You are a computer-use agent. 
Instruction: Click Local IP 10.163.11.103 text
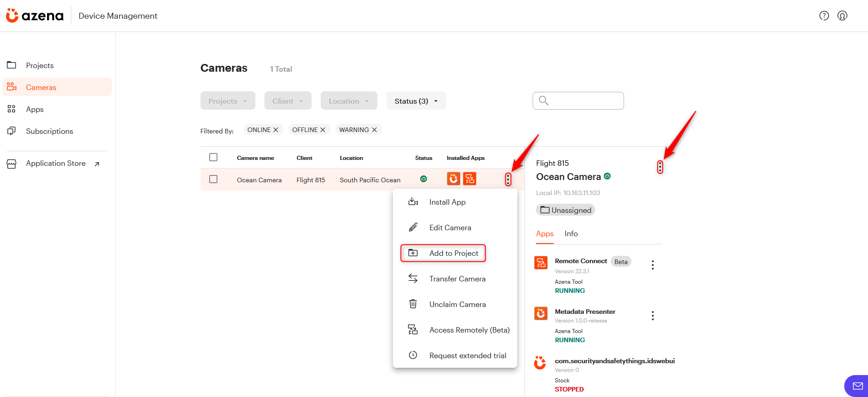pyautogui.click(x=568, y=193)
